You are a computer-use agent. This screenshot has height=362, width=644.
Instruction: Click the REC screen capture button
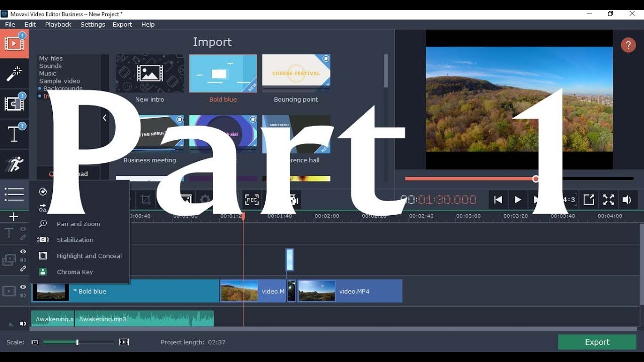coord(252,200)
